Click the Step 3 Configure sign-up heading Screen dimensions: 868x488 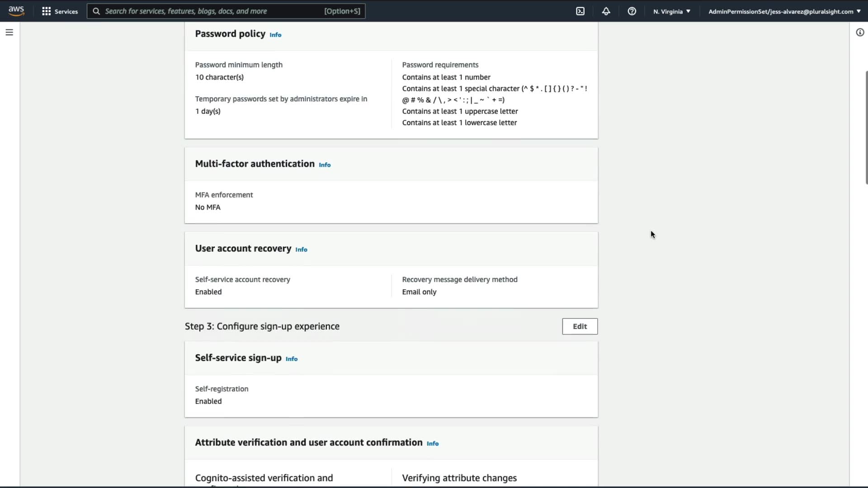(262, 326)
